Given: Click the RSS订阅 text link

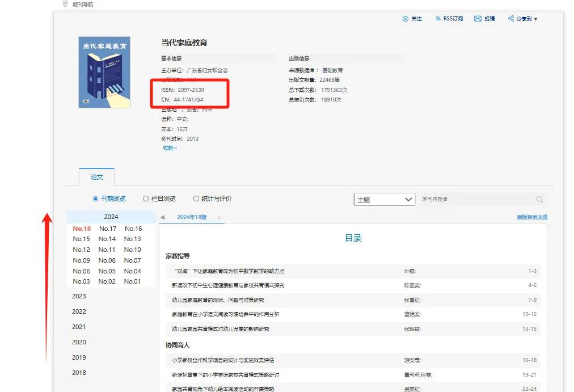Looking at the screenshot, I should [x=453, y=19].
